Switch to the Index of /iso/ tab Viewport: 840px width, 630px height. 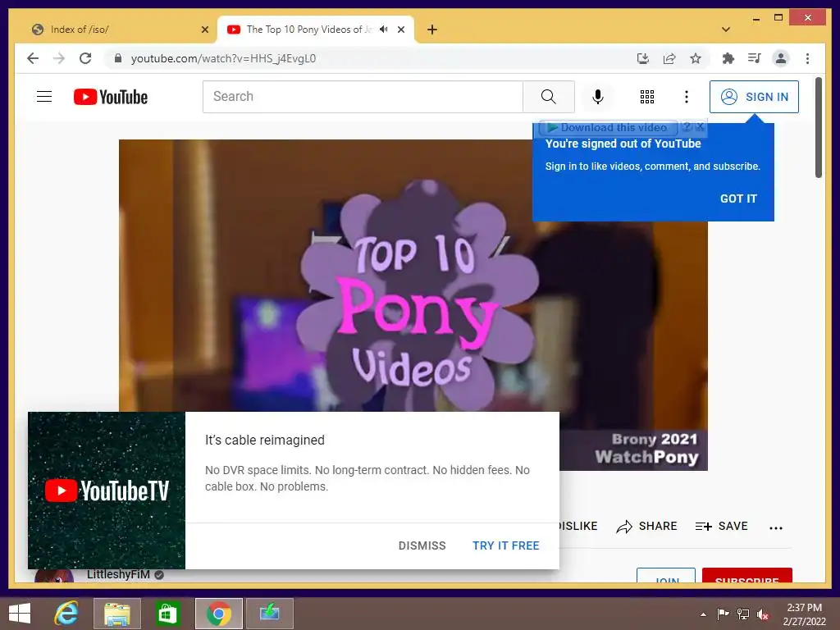(x=120, y=30)
